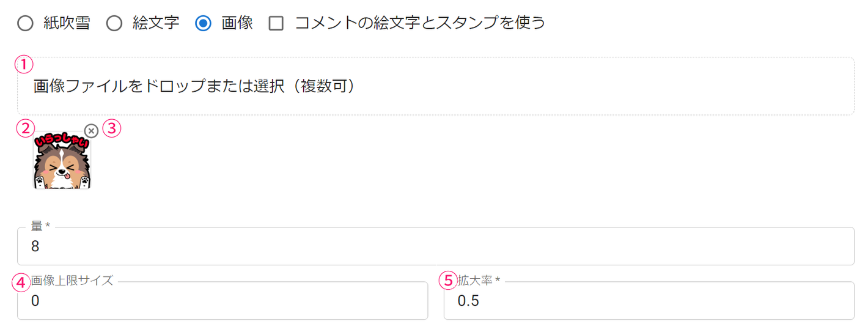Click the circled number 5 marker
This screenshot has width=868, height=335.
[448, 281]
